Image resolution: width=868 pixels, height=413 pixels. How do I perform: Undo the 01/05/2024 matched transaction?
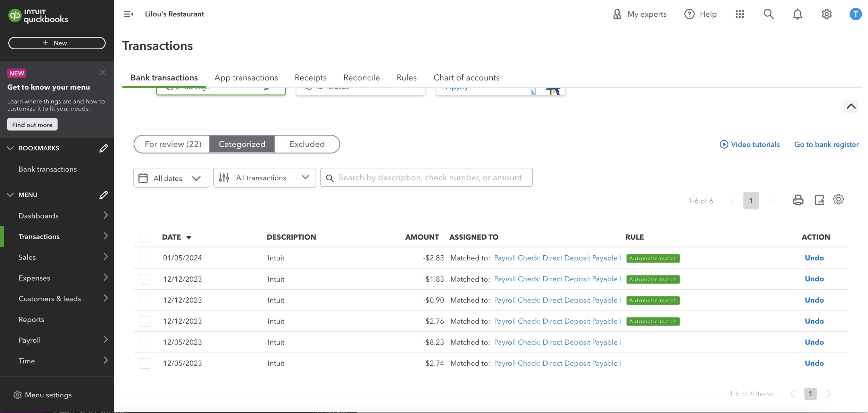814,258
